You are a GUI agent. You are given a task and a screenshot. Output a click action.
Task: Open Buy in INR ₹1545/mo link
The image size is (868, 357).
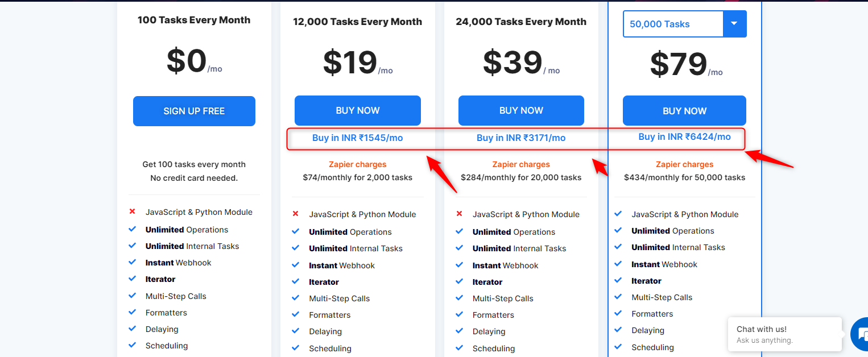358,138
